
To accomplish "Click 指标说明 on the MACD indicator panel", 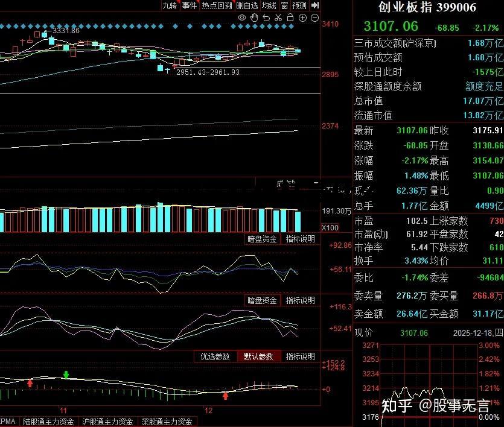I will [301, 356].
